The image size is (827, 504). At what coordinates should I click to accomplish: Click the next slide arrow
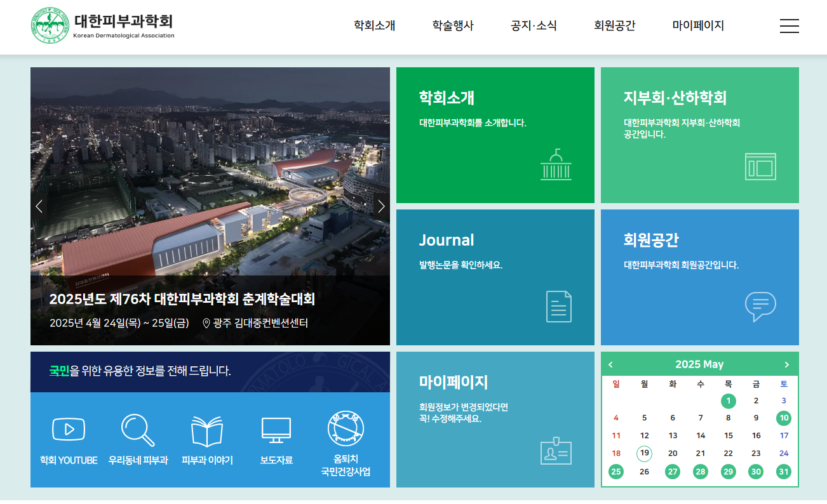(x=381, y=206)
